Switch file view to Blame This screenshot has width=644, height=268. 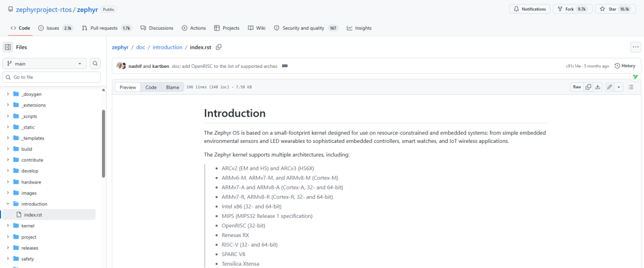pos(172,87)
